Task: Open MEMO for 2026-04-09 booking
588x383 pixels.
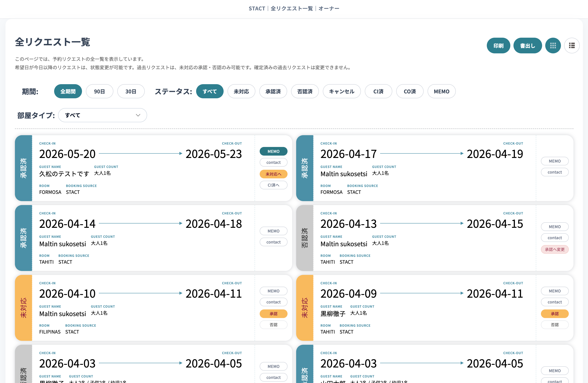Action: click(x=555, y=291)
